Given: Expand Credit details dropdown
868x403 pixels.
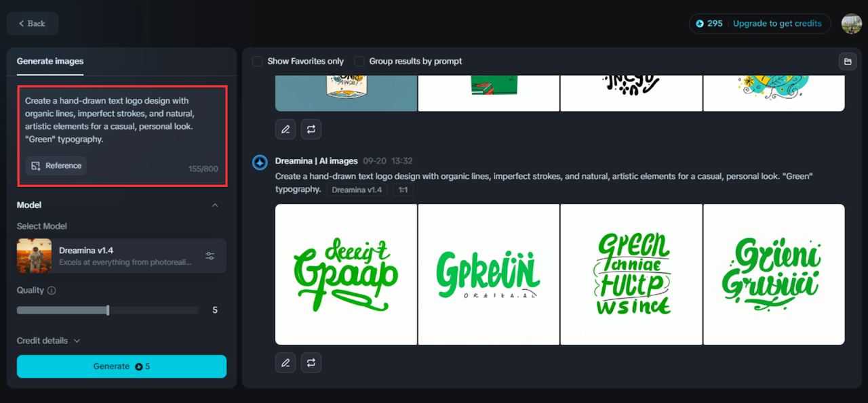Looking at the screenshot, I should (49, 341).
